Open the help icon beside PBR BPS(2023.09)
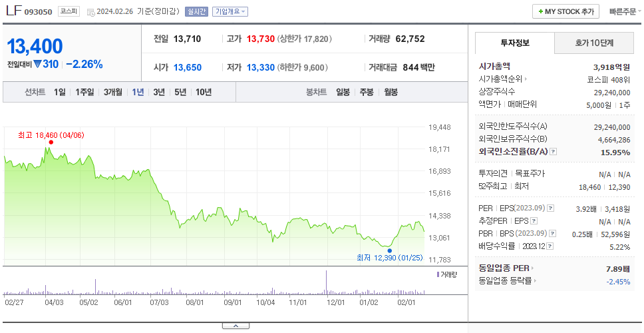This screenshot has height=333, width=644. tap(553, 234)
